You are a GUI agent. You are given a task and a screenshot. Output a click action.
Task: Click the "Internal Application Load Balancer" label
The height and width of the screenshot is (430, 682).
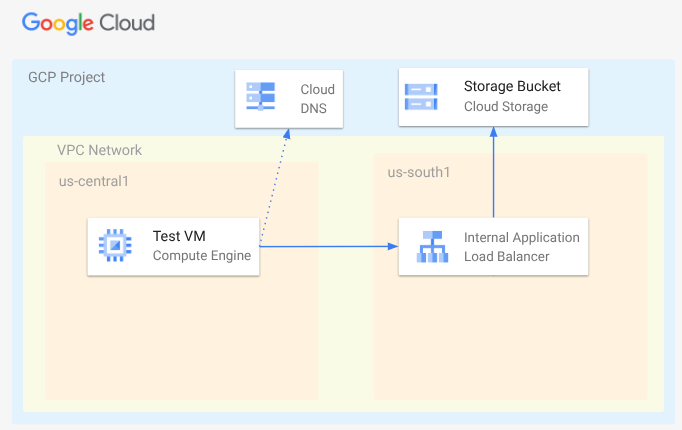pyautogui.click(x=521, y=247)
